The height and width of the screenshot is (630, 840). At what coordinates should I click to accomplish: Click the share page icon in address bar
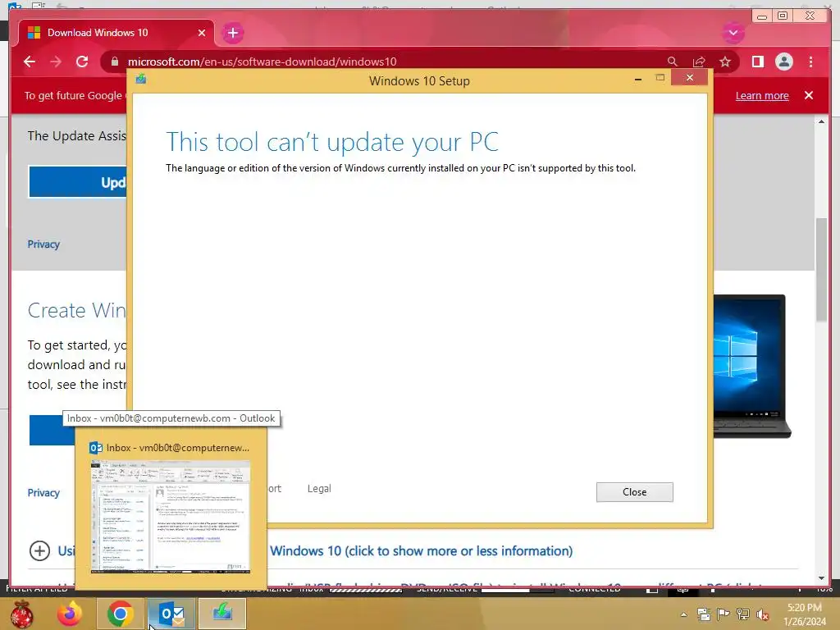coord(699,62)
